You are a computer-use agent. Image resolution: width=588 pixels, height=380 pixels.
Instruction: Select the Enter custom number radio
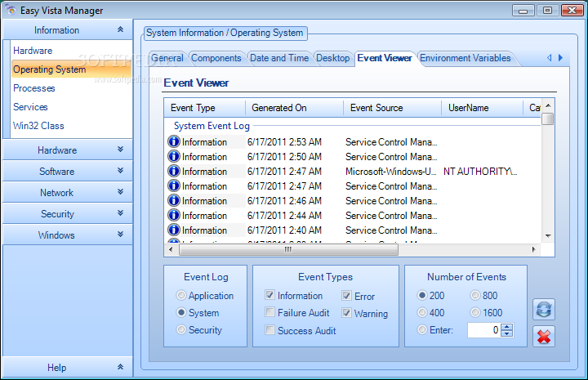pos(422,329)
